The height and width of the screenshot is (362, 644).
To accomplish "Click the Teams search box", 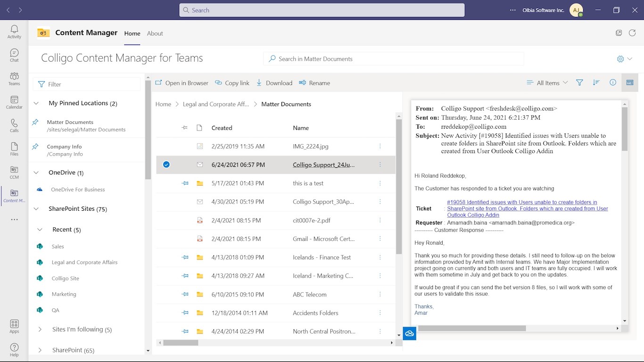I will pos(322,10).
